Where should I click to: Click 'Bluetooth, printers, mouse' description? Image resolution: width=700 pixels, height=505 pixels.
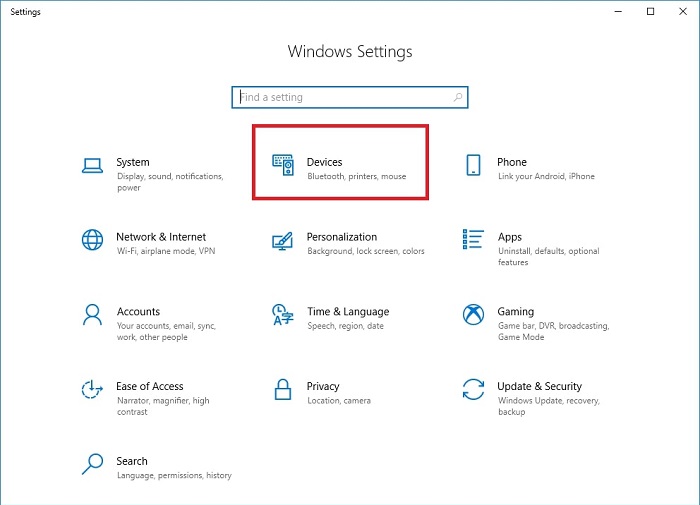(357, 176)
